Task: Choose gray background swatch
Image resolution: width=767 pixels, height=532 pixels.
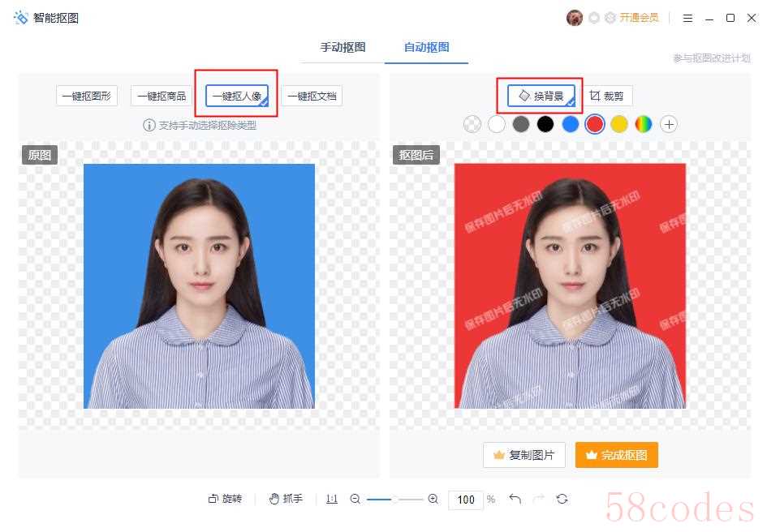Action: coord(521,124)
